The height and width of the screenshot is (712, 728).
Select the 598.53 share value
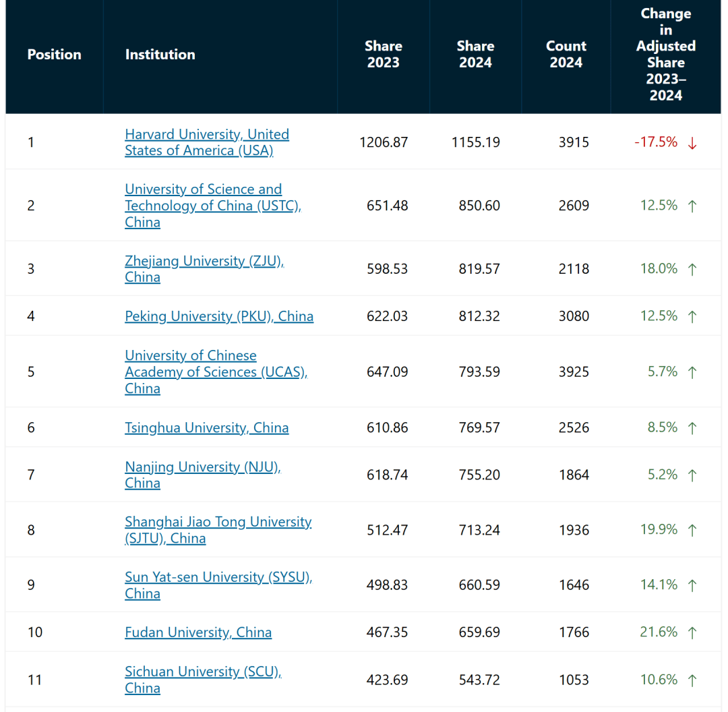click(x=387, y=269)
